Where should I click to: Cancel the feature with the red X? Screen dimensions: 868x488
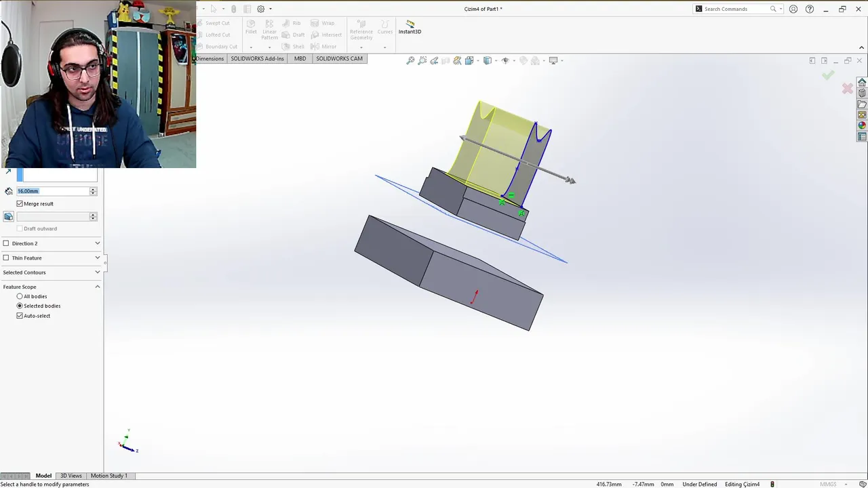(x=847, y=88)
